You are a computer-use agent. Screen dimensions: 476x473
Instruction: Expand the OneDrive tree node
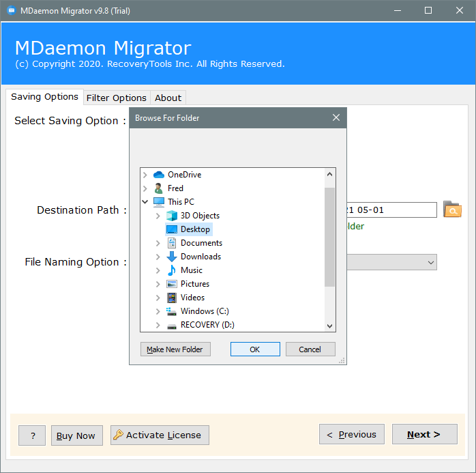145,175
